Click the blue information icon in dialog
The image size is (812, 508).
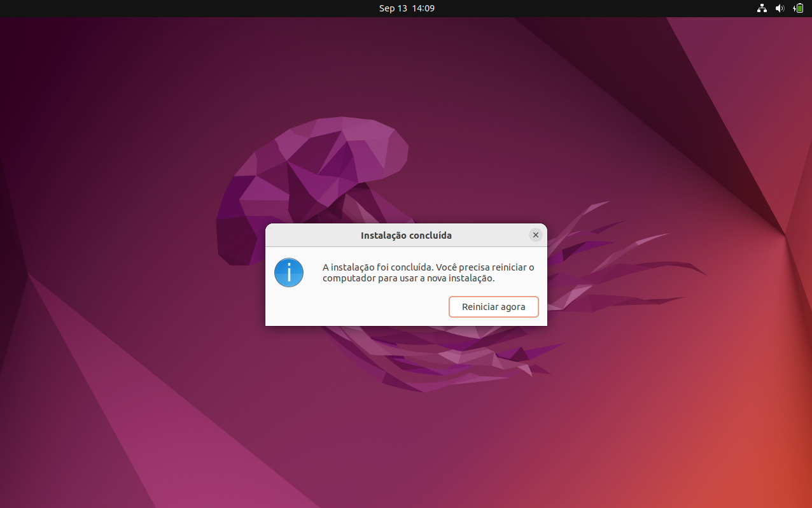click(289, 272)
